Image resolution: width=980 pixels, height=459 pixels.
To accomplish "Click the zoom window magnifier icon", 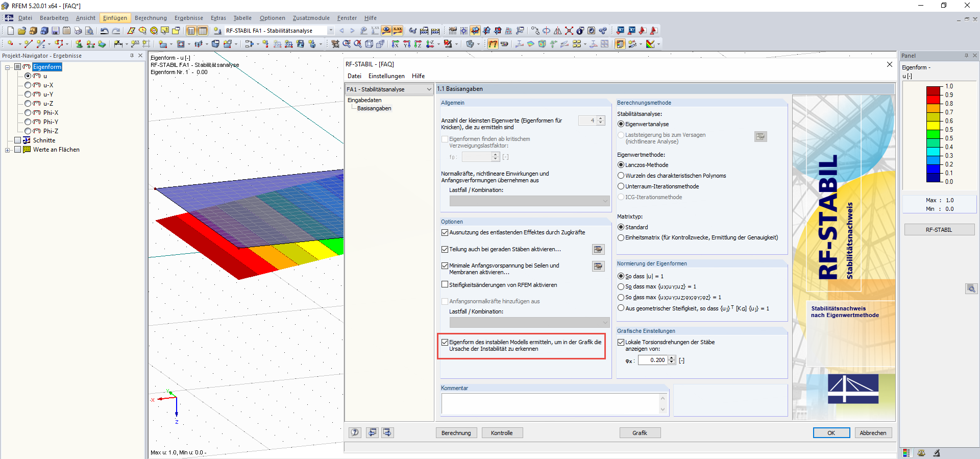I will pos(347,44).
